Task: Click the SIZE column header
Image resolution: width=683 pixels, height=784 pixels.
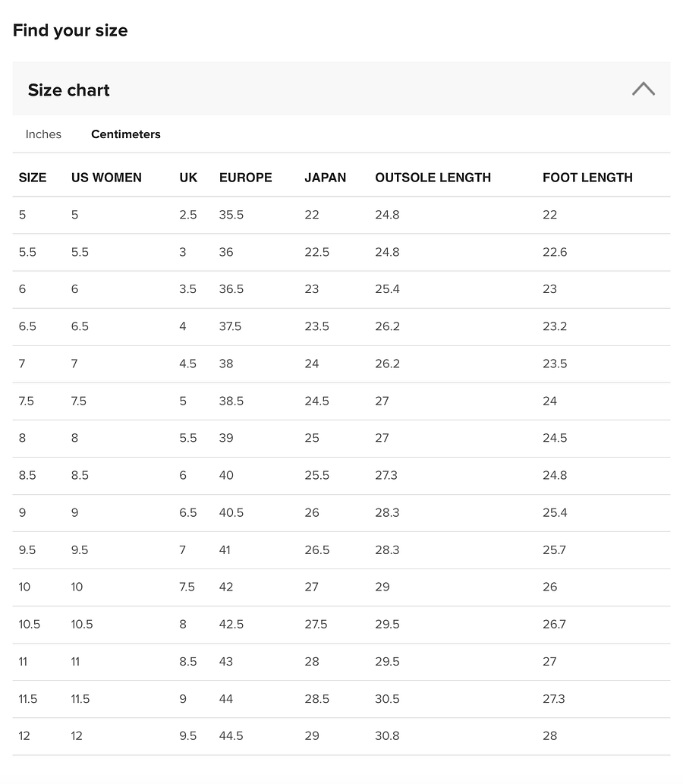Action: (x=33, y=178)
